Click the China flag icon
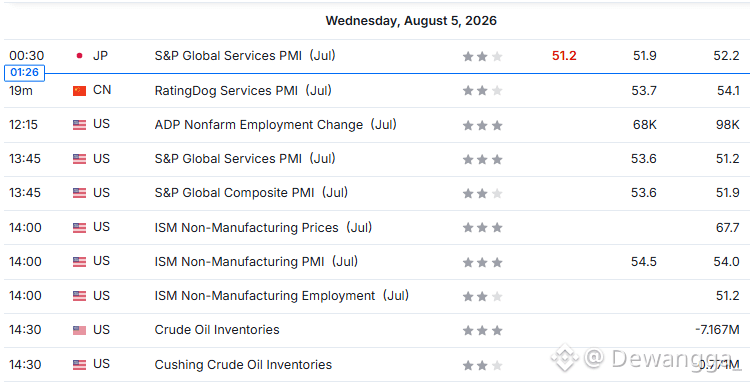Screen dimensions: 750x383 click(x=79, y=90)
